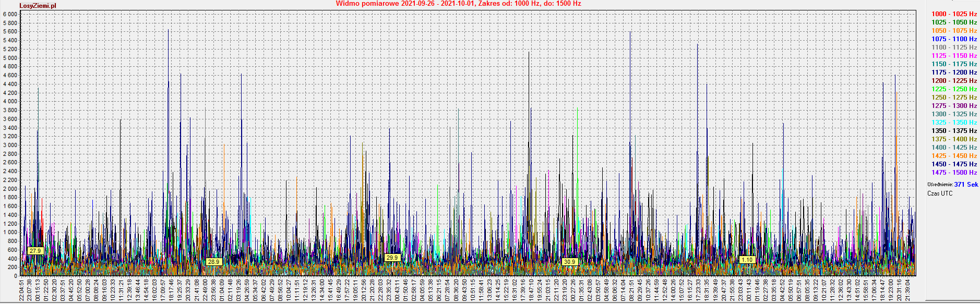Click the bright green 1225 - 1250 Hz legend entry
The width and height of the screenshot is (980, 304).
(954, 89)
